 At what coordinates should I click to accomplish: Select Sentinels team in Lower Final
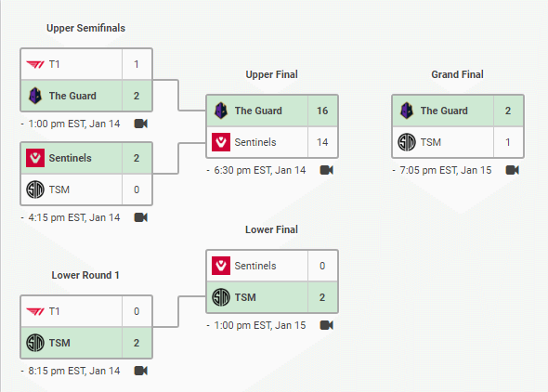coord(272,266)
